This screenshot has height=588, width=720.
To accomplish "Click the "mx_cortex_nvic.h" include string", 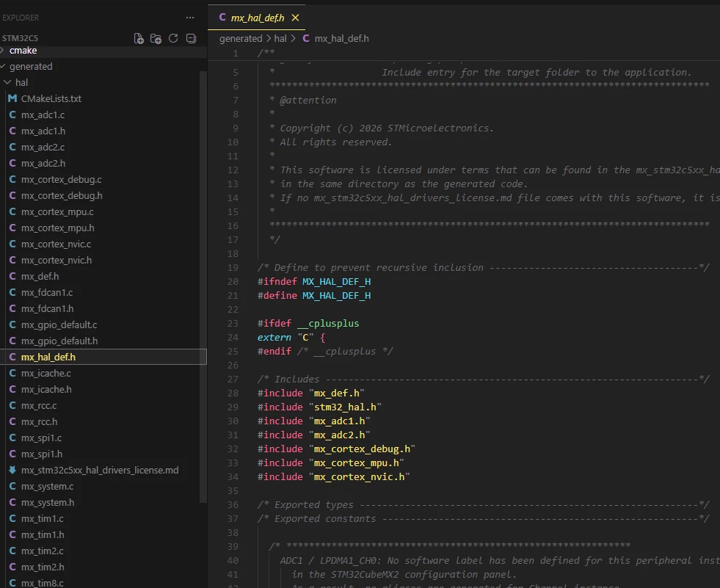I will tap(359, 477).
